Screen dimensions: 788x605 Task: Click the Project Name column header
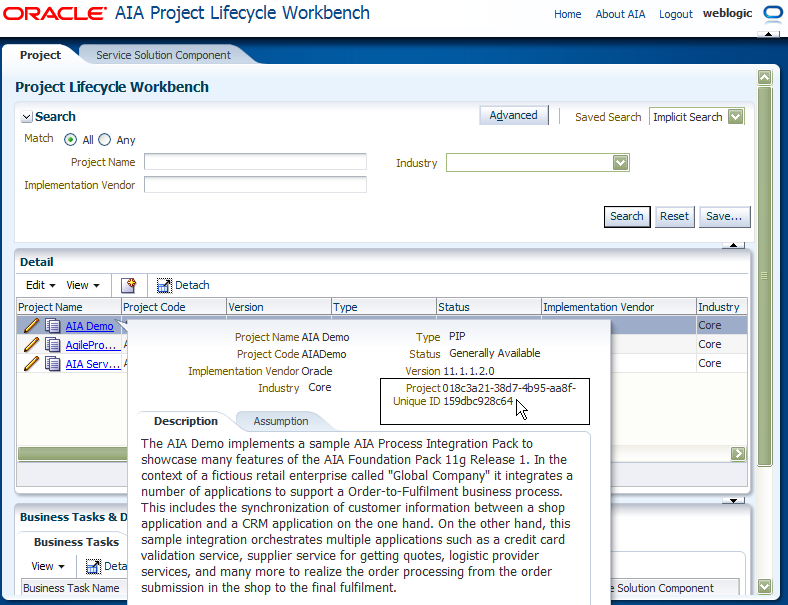coord(69,307)
